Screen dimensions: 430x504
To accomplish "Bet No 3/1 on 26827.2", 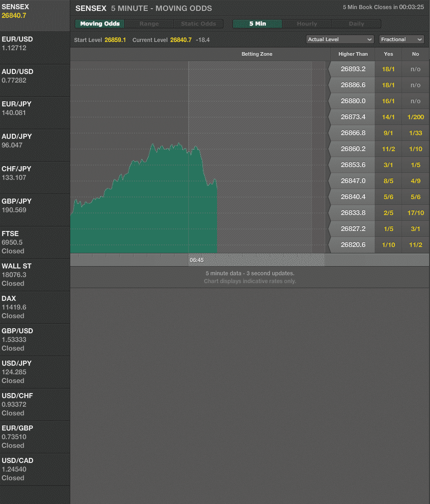I will coord(415,229).
